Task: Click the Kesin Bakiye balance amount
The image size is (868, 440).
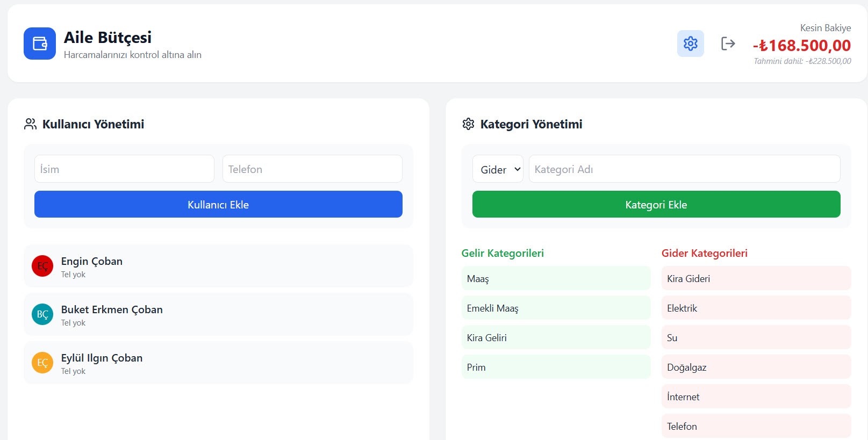Action: pos(802,46)
